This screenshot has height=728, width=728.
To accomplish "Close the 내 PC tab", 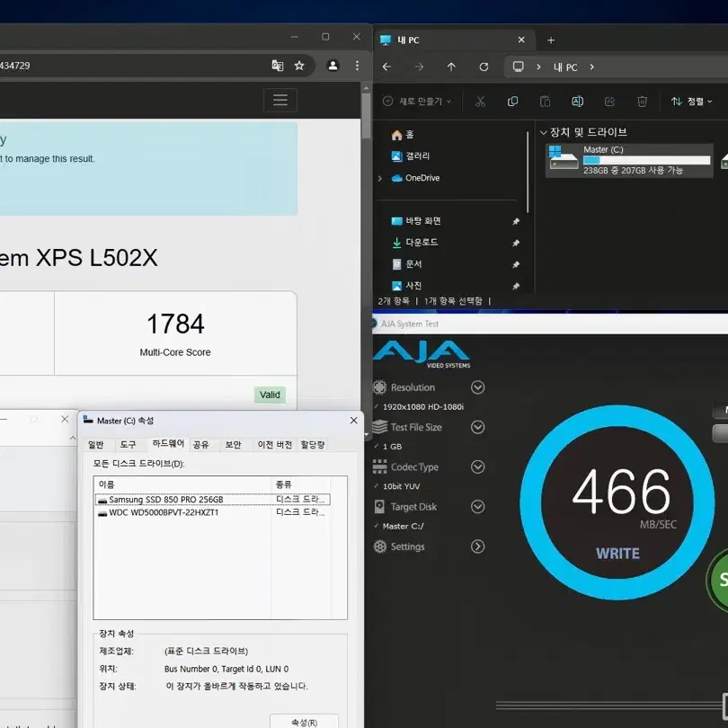I will pyautogui.click(x=521, y=40).
